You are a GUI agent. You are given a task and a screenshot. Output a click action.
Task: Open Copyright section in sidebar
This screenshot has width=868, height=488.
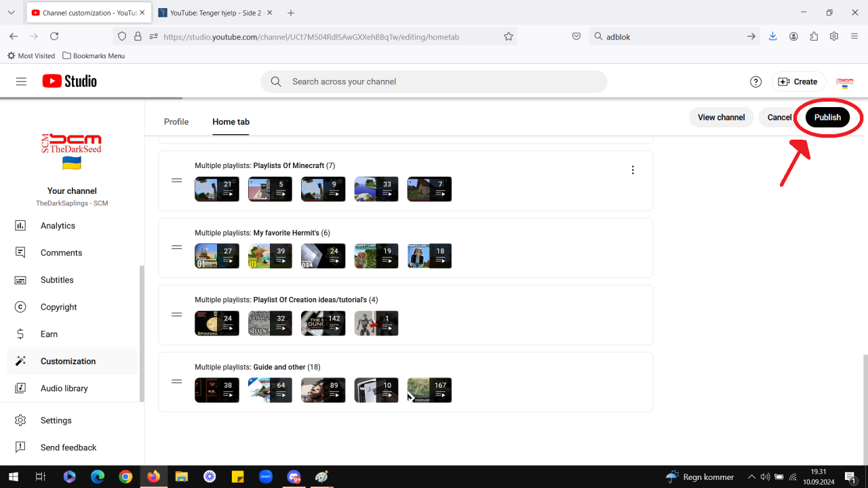coord(58,307)
